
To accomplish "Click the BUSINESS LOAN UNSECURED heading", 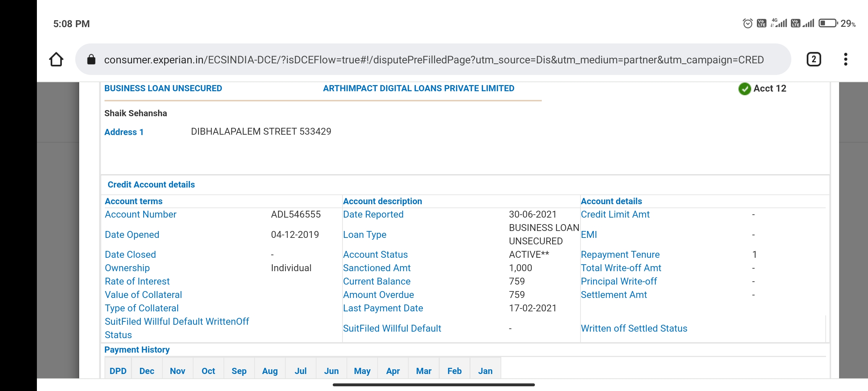I will [163, 89].
